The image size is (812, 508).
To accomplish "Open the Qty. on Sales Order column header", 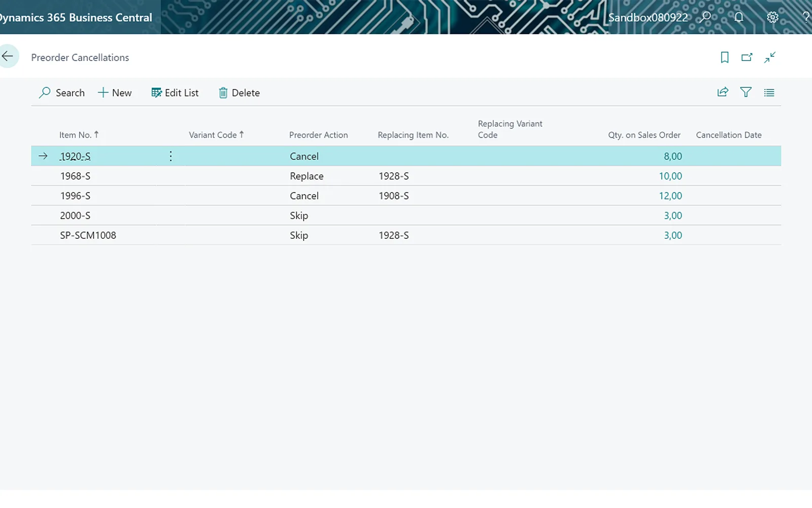I will pos(645,135).
